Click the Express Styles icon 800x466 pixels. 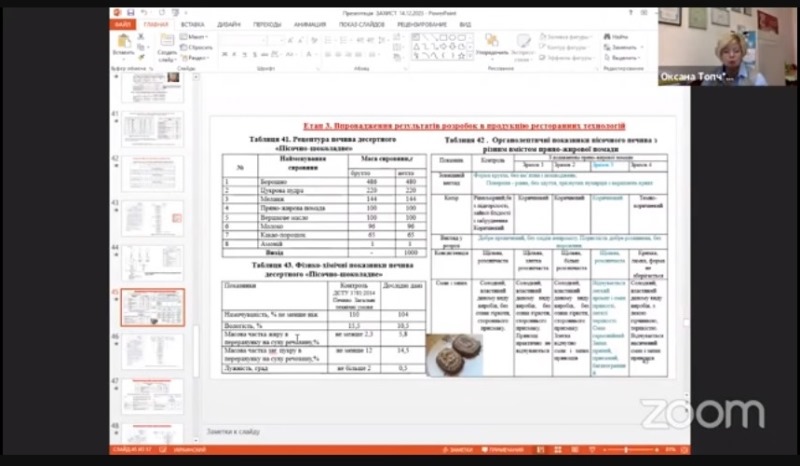[523, 43]
